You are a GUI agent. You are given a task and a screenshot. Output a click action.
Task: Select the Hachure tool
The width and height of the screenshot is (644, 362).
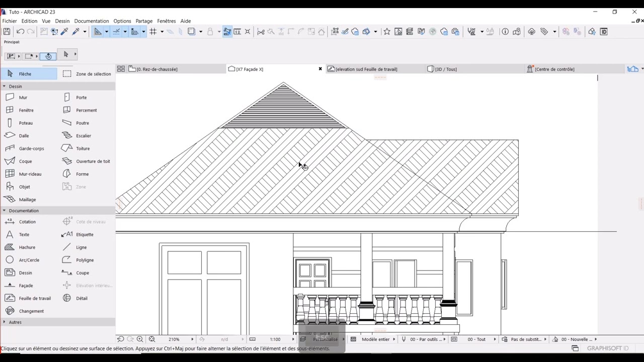[29, 247]
